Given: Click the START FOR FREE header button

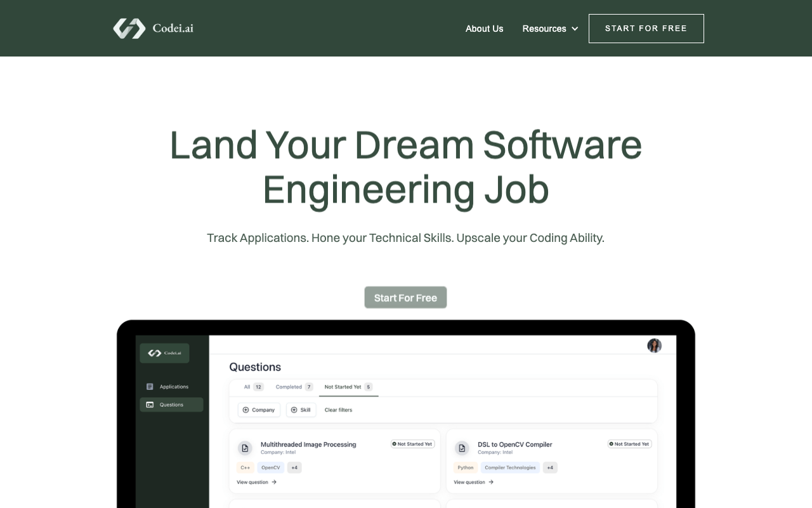Looking at the screenshot, I should coord(646,29).
